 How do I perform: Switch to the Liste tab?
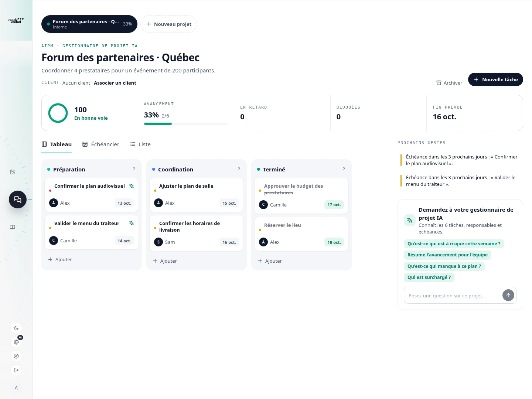point(140,144)
